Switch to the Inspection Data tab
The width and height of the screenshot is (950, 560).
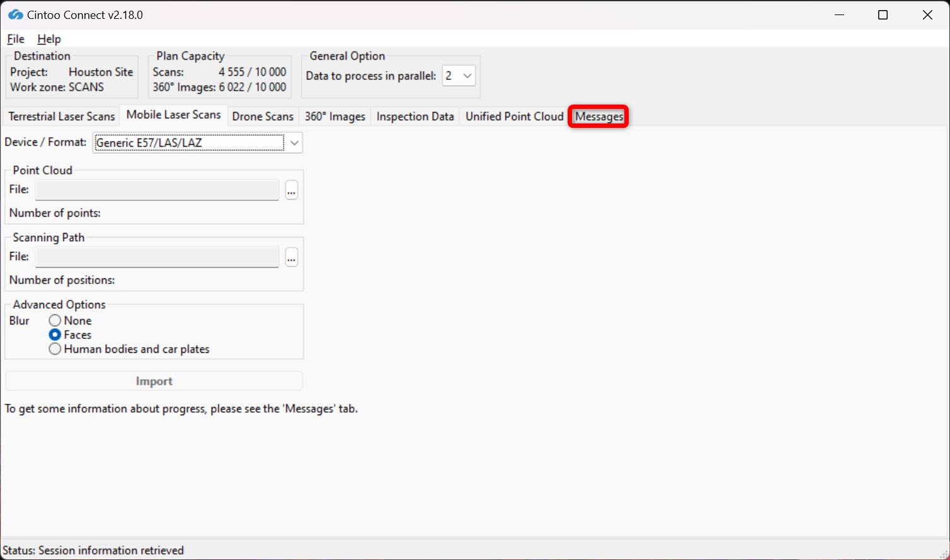coord(415,117)
